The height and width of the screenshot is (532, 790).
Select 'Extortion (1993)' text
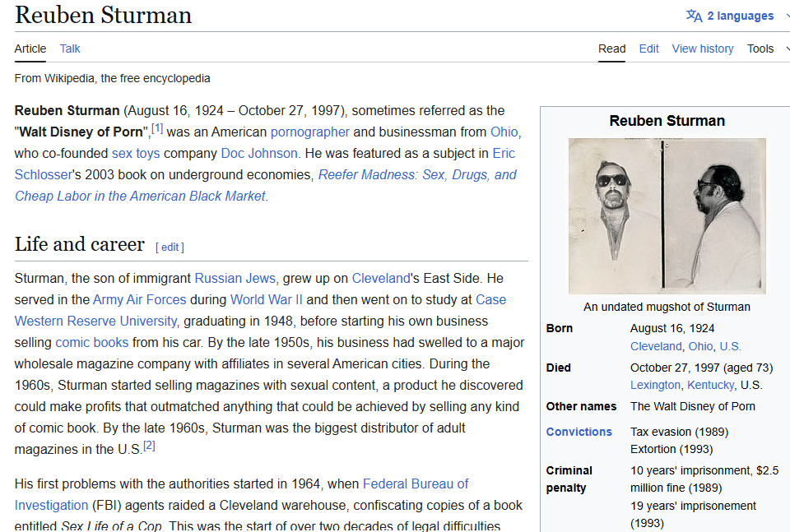(671, 450)
